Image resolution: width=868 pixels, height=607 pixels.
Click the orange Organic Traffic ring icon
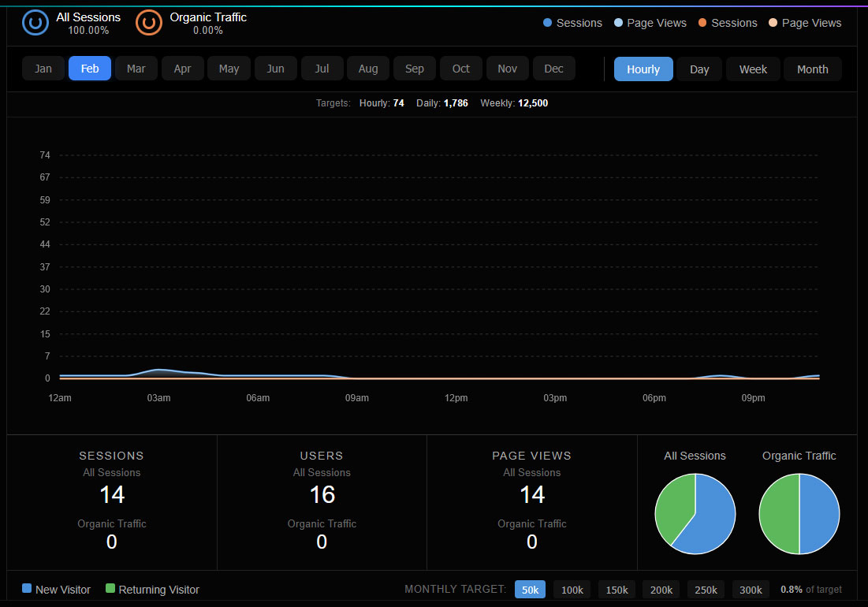(148, 23)
